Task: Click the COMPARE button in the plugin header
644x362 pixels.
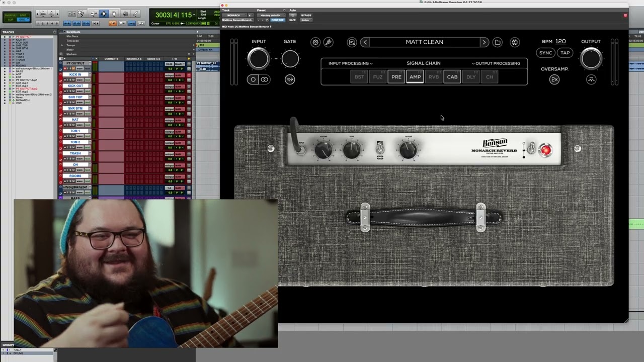Action: coord(277,20)
